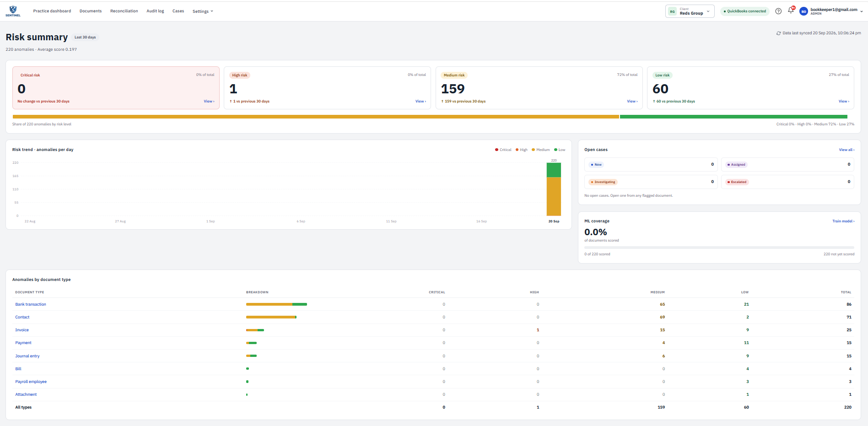Viewport: 868px width, 426px height.
Task: Click Bank transaction total 86
Action: pos(849,304)
